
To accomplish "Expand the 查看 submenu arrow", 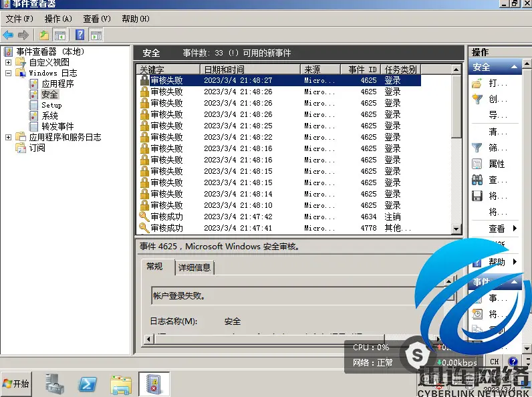I will [x=515, y=228].
